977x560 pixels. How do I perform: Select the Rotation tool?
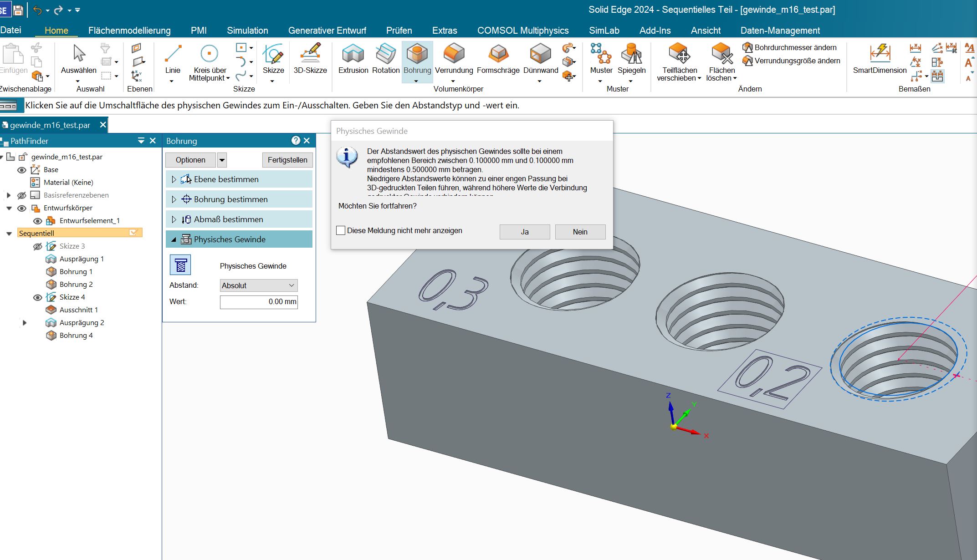[385, 59]
